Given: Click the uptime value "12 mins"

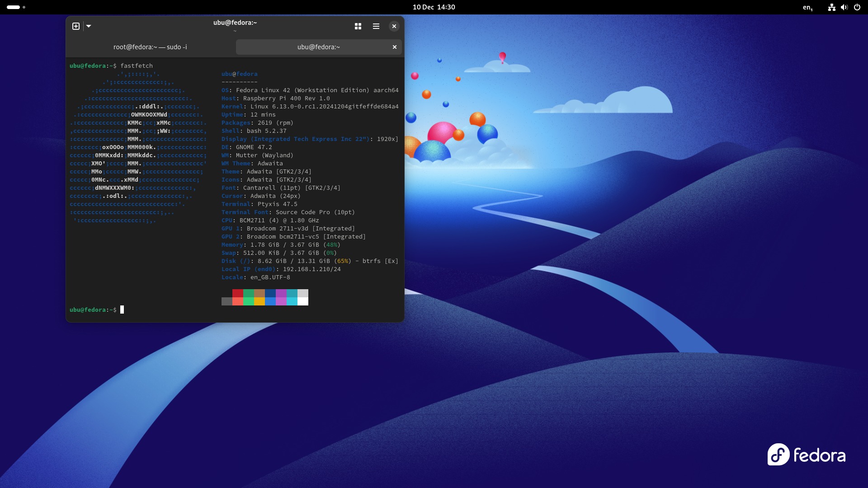Looking at the screenshot, I should coord(263,115).
